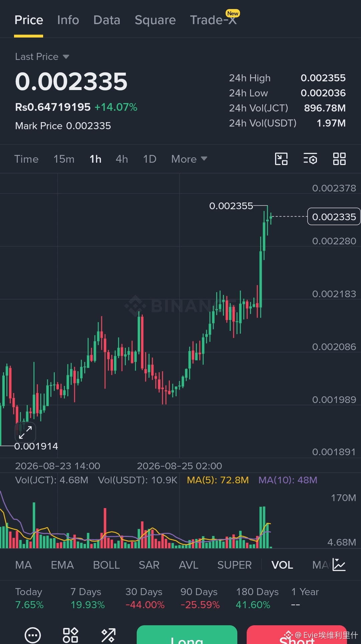Open chart display settings icon

[310, 159]
